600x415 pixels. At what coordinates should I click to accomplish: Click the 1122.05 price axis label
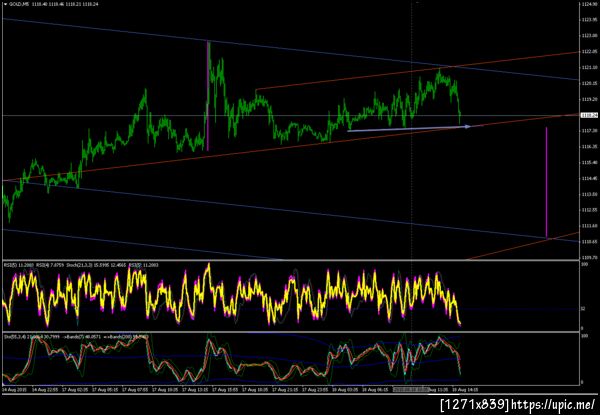590,52
